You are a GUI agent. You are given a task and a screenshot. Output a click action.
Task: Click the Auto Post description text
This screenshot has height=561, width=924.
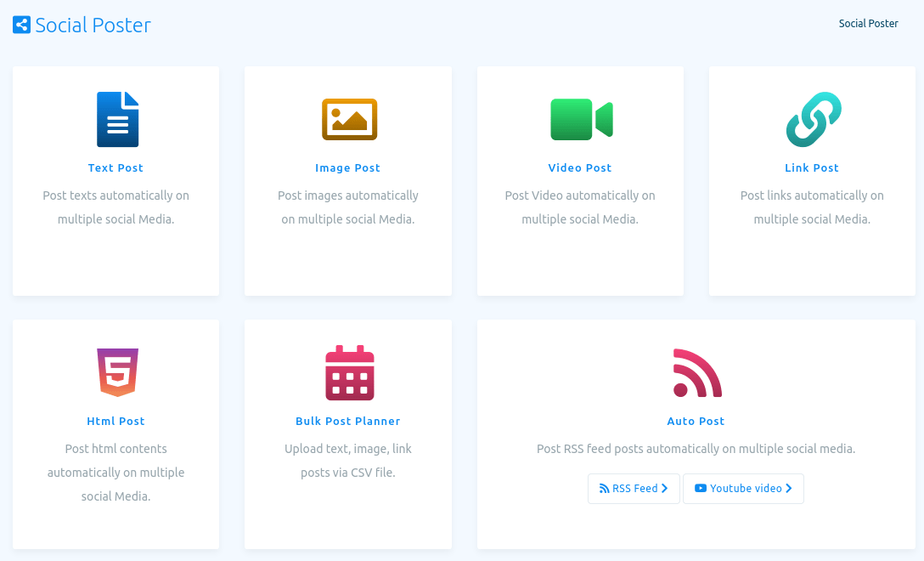pos(696,449)
